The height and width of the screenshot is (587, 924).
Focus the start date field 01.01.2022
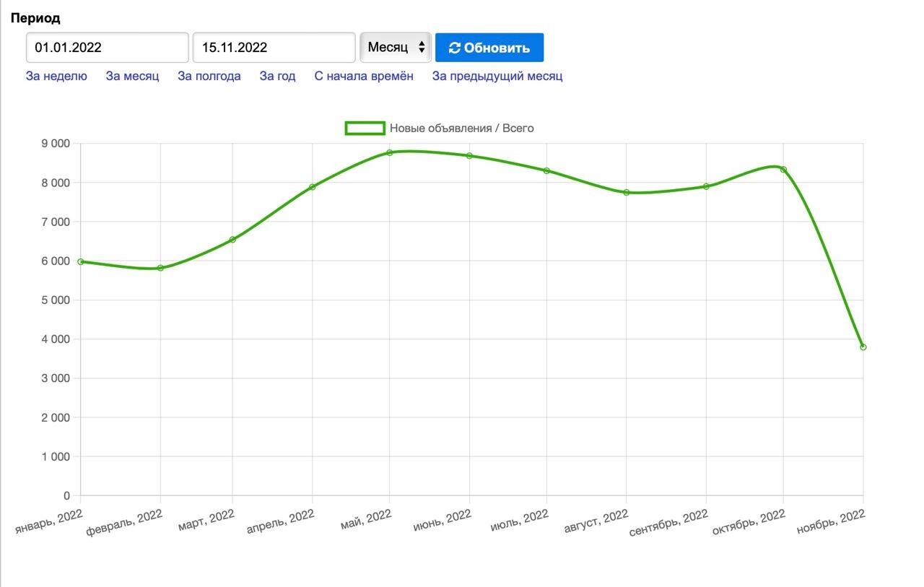point(108,48)
